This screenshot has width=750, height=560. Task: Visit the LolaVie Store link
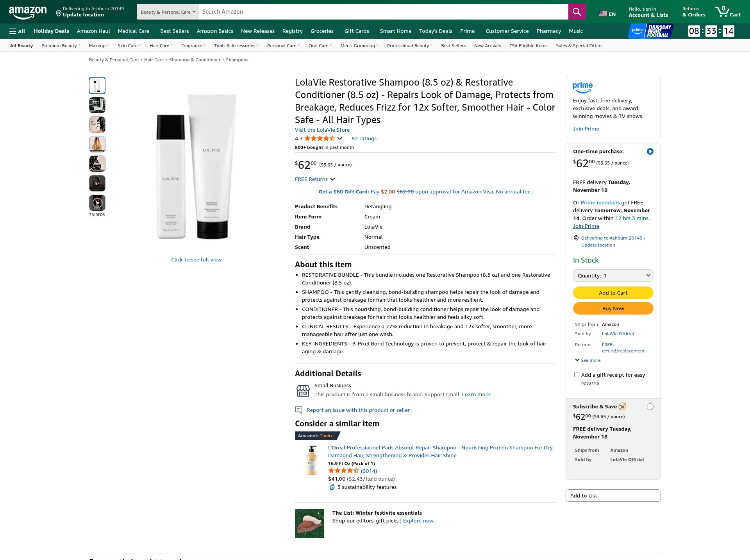click(322, 130)
